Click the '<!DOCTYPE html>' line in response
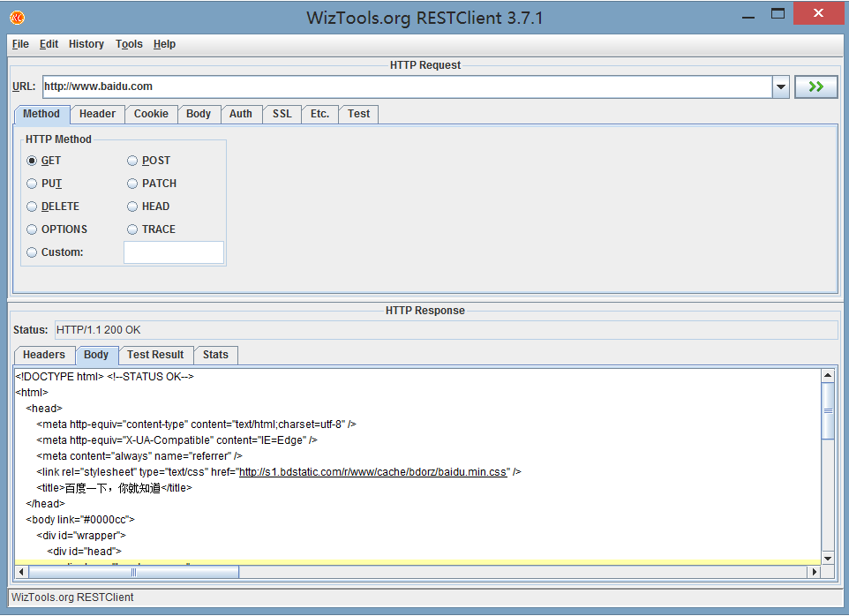This screenshot has width=849, height=616. point(104,377)
